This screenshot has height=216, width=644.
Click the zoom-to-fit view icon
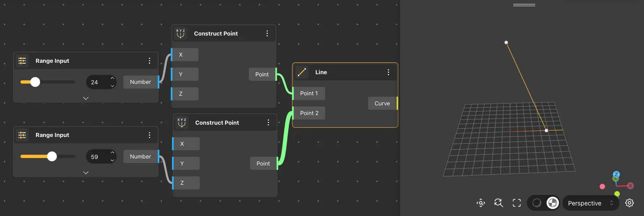point(481,203)
